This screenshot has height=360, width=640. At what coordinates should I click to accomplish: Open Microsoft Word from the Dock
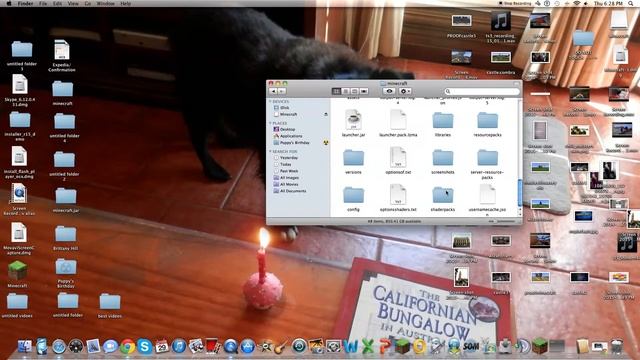351,347
